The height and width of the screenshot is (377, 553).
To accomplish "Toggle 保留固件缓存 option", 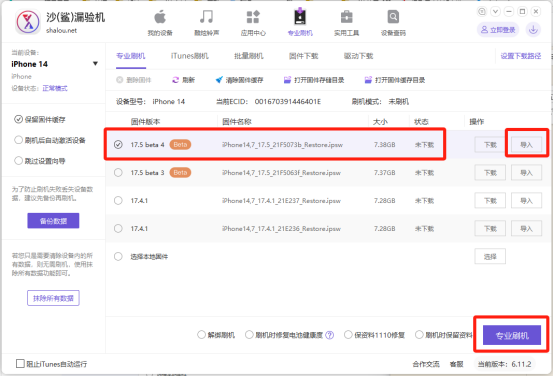I will tap(18, 120).
